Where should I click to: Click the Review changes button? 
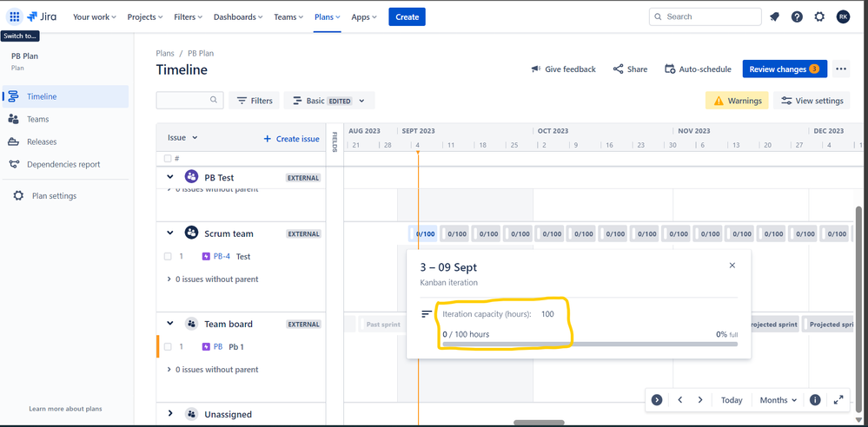785,69
